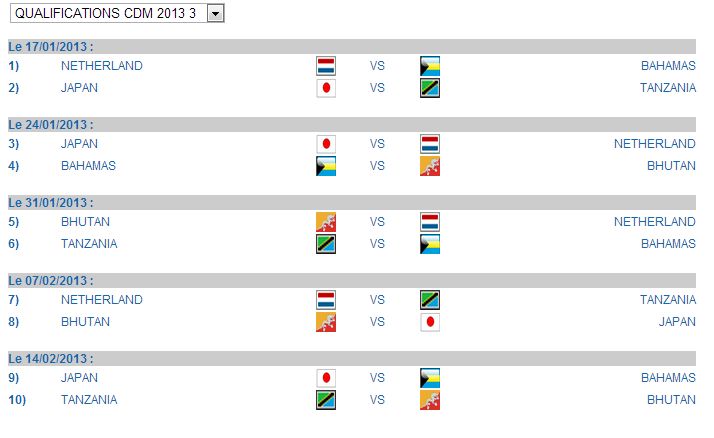Viewport: 714px width, 438px height.
Task: Open the Qualifications CDM 2013 3 dropdown
Action: 117,13
